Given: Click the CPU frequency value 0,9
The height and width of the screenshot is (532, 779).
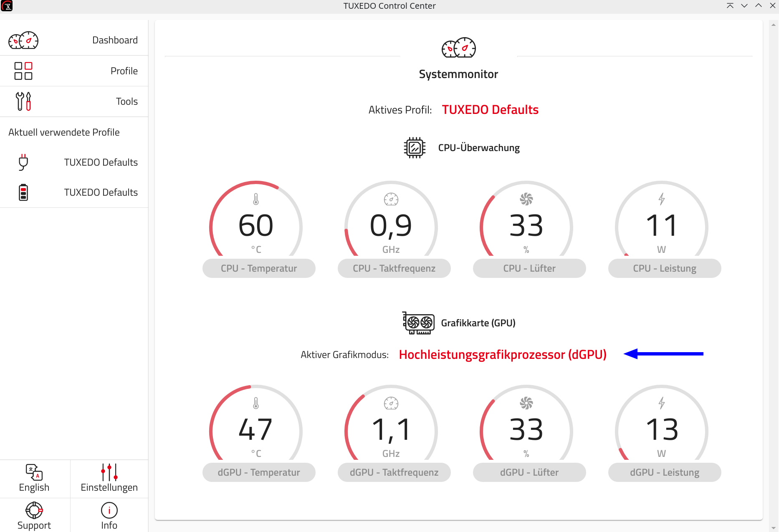Looking at the screenshot, I should pyautogui.click(x=391, y=226).
